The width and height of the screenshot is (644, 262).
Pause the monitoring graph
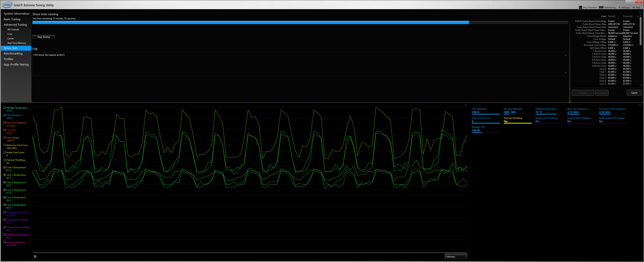35,257
